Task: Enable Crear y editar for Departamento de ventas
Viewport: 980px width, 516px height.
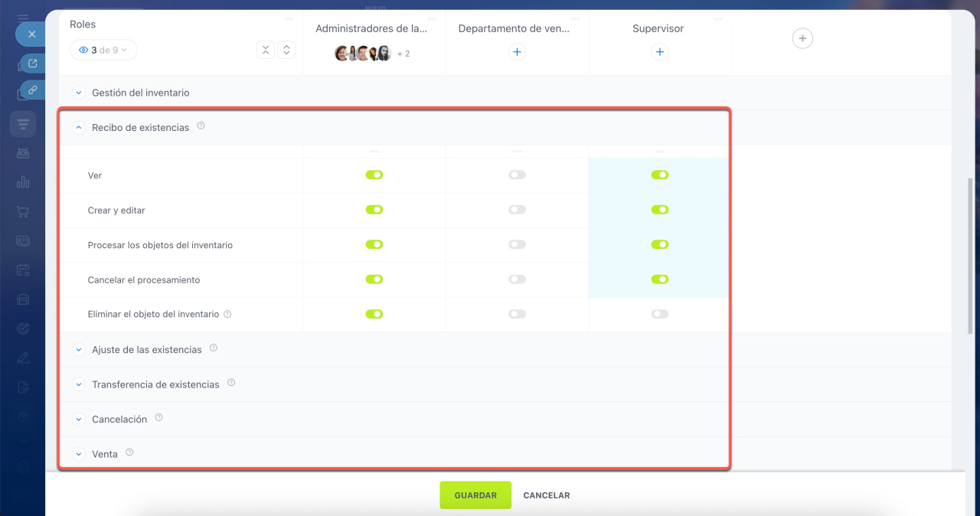Action: pyautogui.click(x=517, y=210)
